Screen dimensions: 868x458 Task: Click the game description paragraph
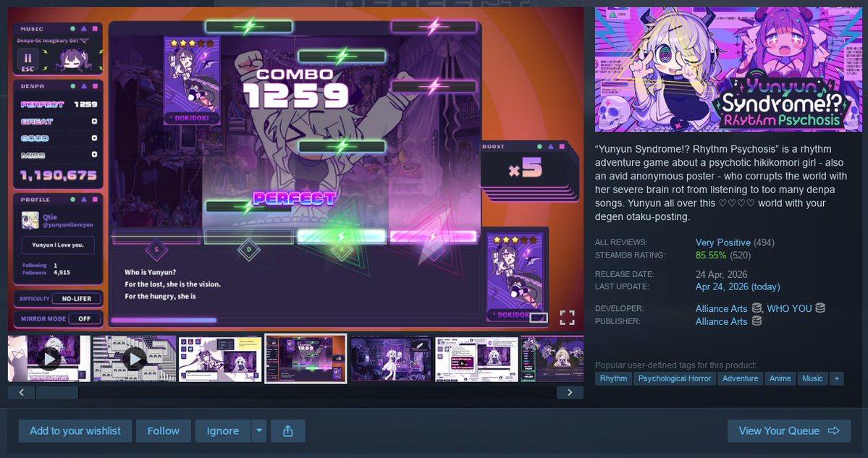coord(721,183)
